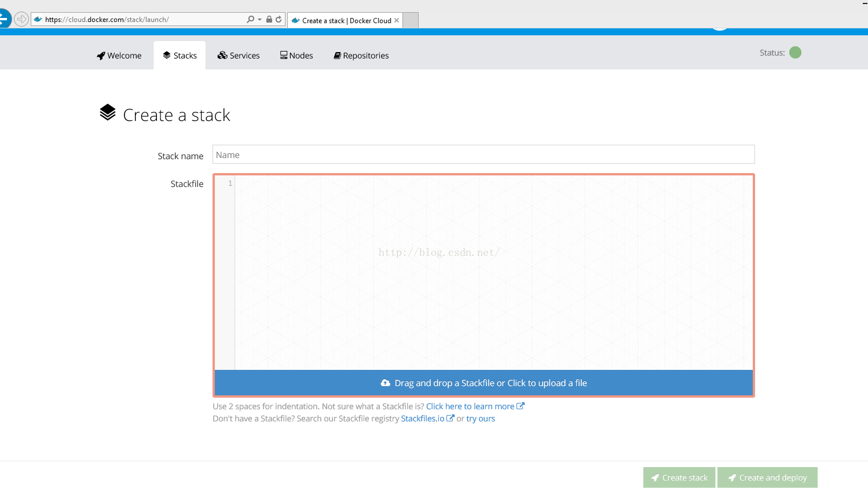This screenshot has width=868, height=492.
Task: Click the Create stack button
Action: click(x=679, y=478)
